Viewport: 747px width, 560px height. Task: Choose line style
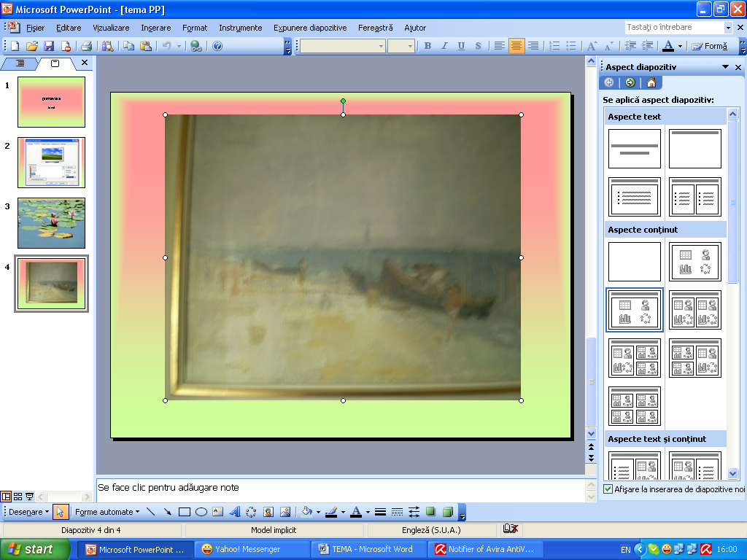pos(380,512)
